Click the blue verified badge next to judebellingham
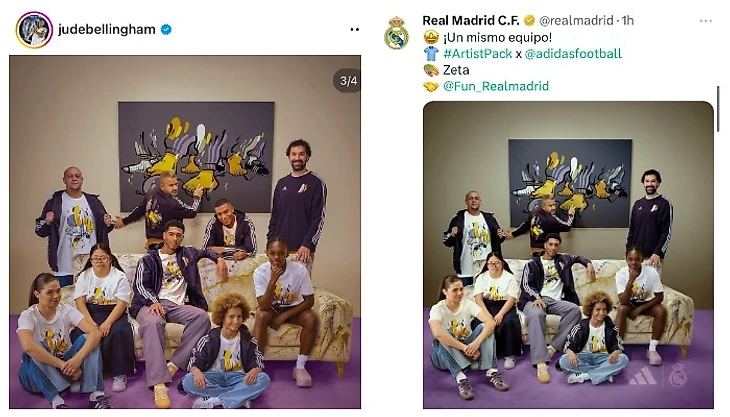The image size is (730, 417). (166, 30)
